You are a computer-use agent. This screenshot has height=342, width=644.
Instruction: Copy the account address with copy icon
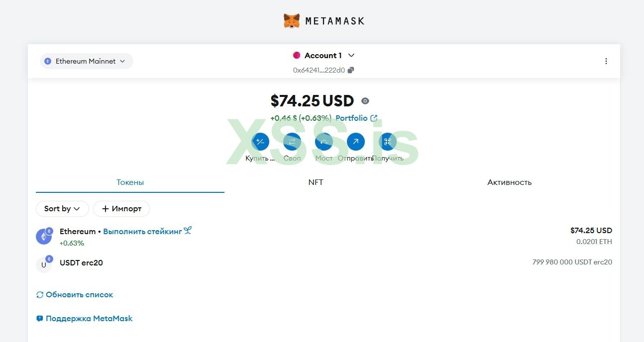click(351, 70)
